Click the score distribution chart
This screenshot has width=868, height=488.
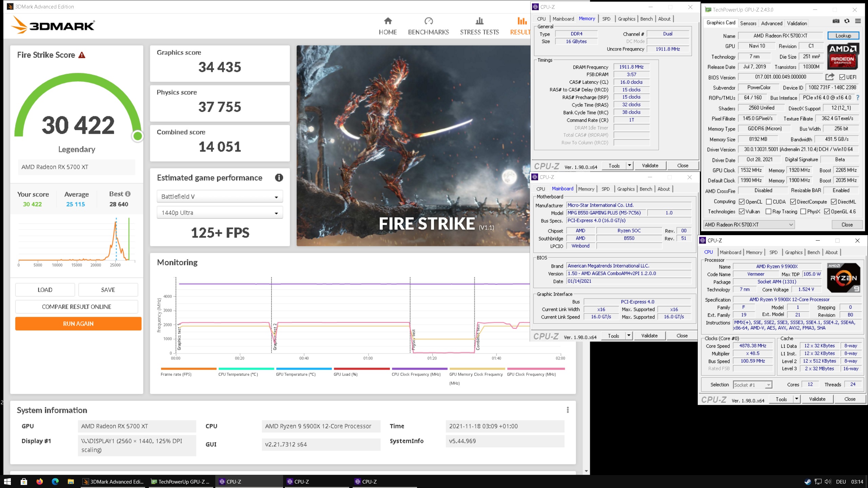(77, 242)
